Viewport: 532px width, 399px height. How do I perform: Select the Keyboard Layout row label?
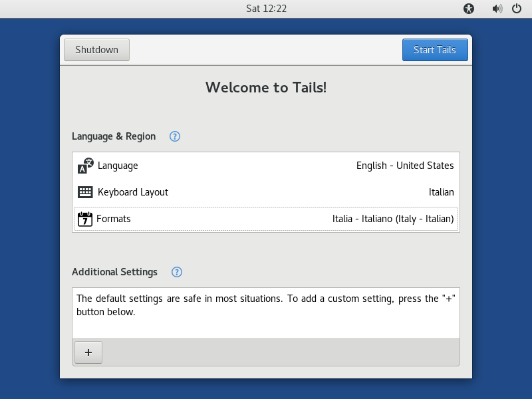133,192
